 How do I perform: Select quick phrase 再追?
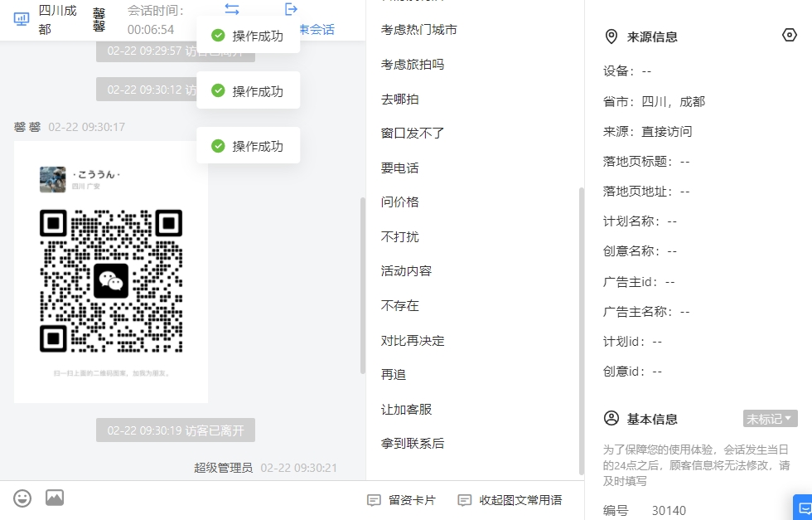394,374
